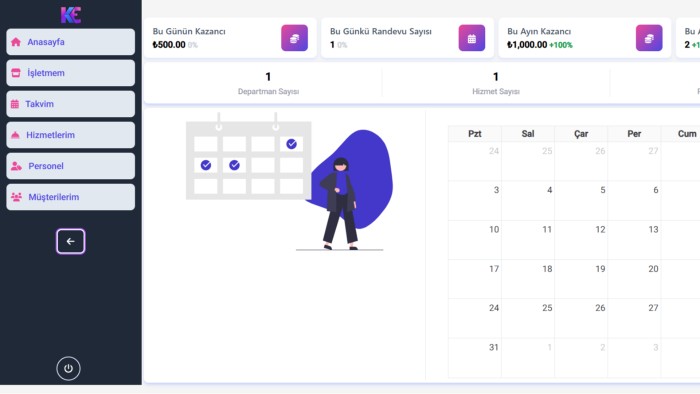This screenshot has height=394, width=700.
Task: Click the calendar illustration image
Action: click(x=289, y=181)
